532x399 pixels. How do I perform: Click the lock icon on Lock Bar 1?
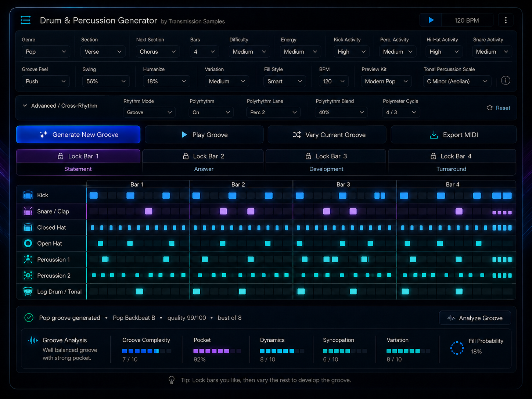pos(61,156)
